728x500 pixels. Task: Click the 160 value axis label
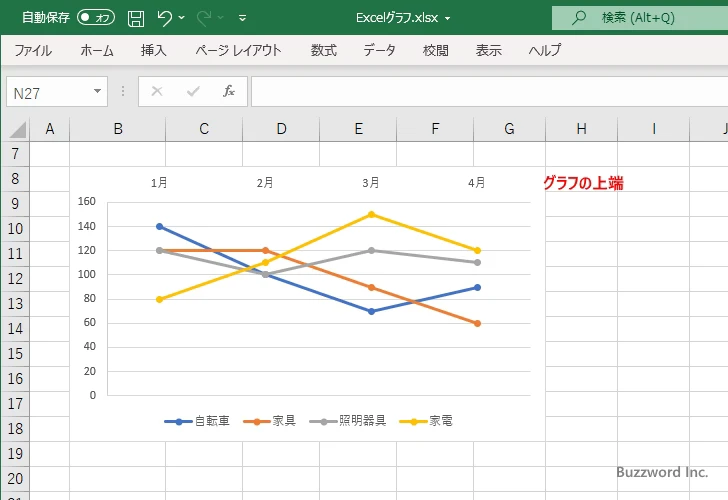[87, 201]
